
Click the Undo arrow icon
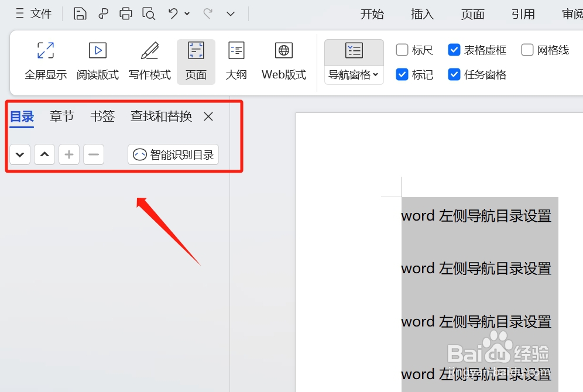click(173, 14)
